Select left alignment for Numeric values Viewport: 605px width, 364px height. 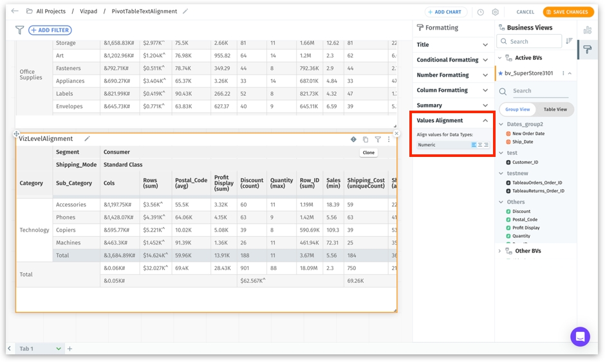(x=474, y=145)
